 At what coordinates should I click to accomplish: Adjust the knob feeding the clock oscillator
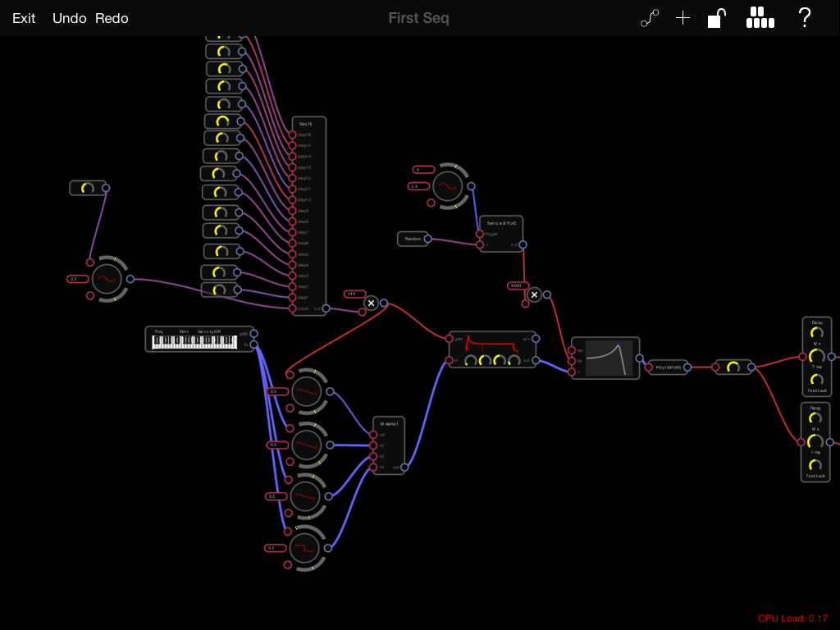click(87, 188)
